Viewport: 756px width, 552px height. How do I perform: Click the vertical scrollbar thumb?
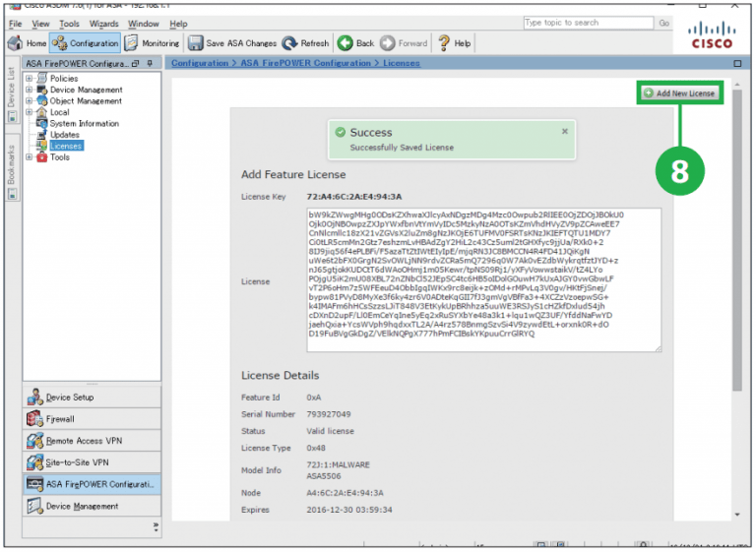click(736, 240)
